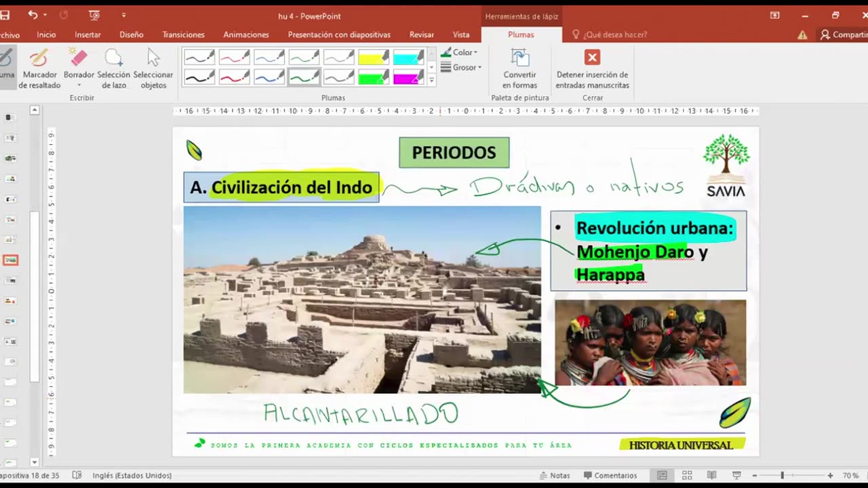Toggle the Notas notes pane
Image resolution: width=868 pixels, height=488 pixels.
[x=555, y=475]
